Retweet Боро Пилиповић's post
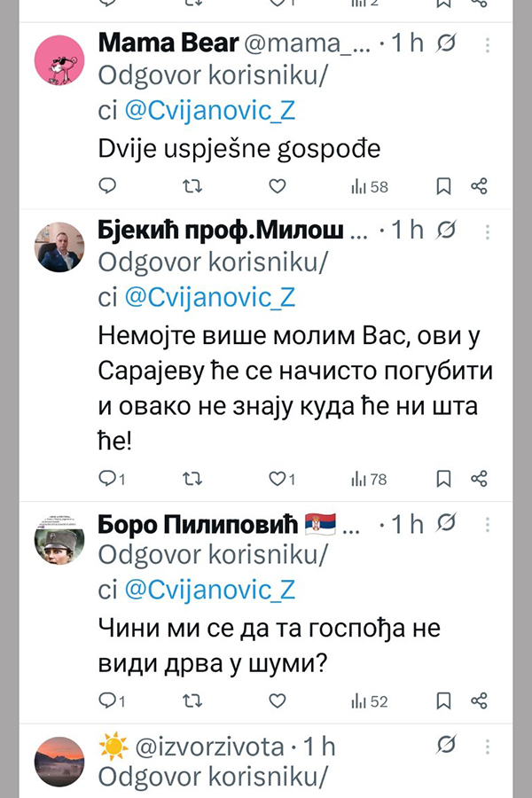 [192, 700]
